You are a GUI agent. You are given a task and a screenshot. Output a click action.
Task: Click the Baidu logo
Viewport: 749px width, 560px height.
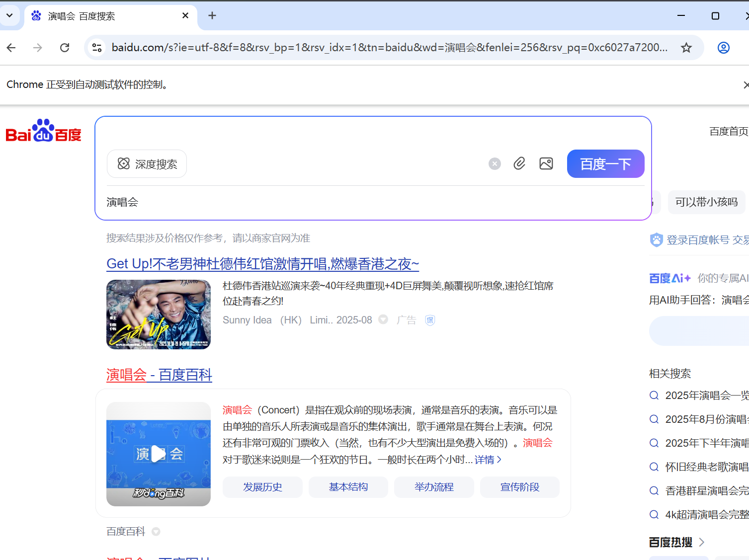tap(43, 131)
